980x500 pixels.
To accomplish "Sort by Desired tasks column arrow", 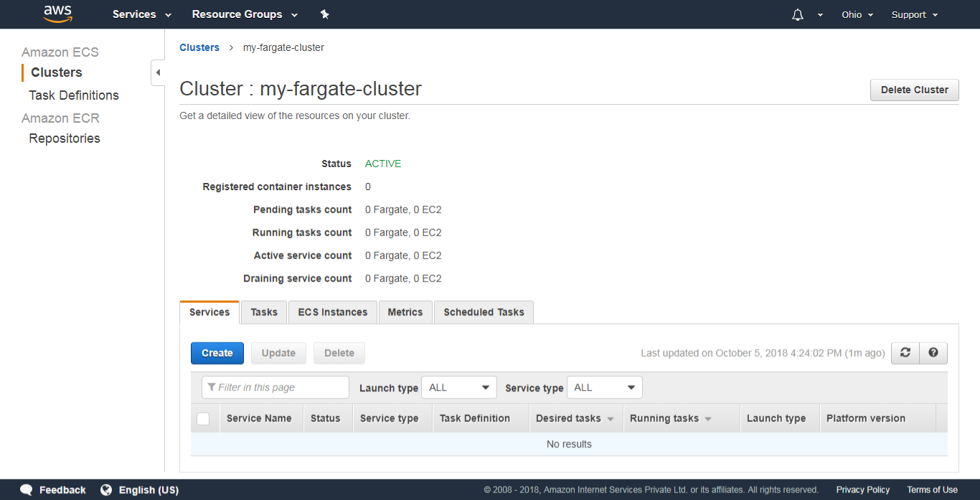I will pos(611,419).
